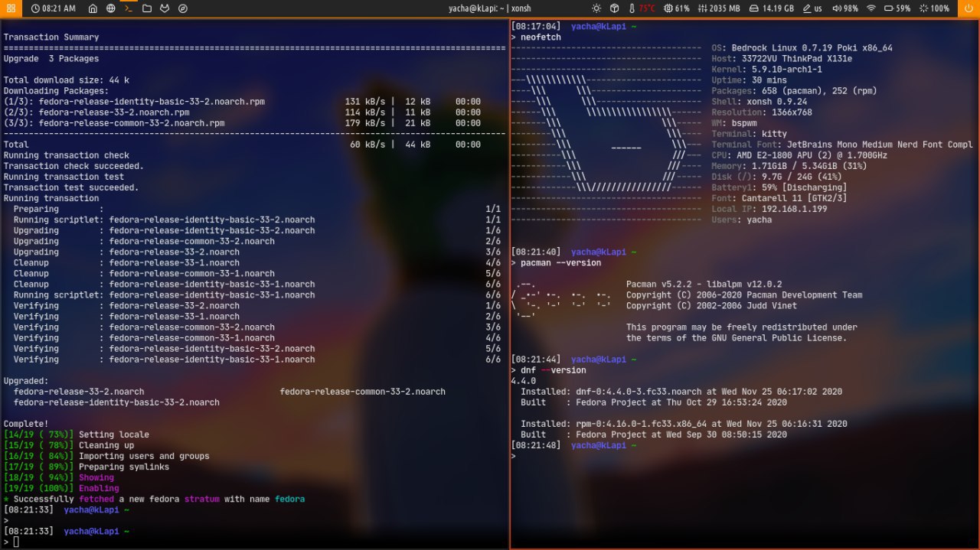Click '[19/19 (100%)] Enabling' progress line
Image resolution: width=980 pixels, height=550 pixels.
(61, 487)
